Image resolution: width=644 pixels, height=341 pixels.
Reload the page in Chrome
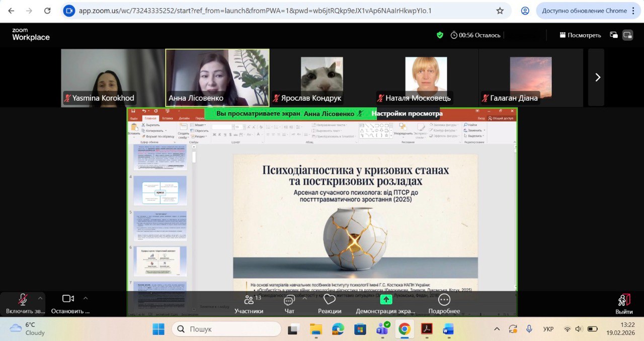point(47,11)
